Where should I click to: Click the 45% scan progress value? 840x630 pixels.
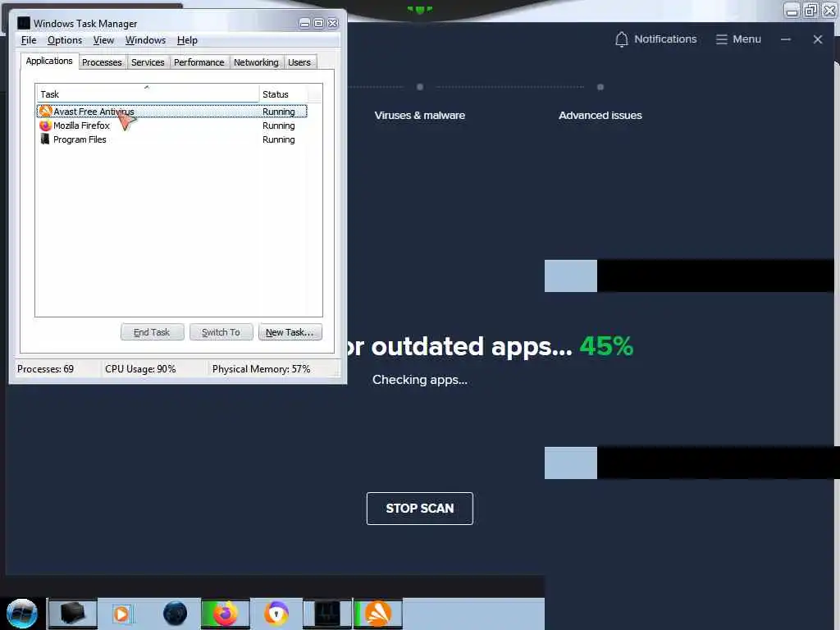(x=606, y=346)
